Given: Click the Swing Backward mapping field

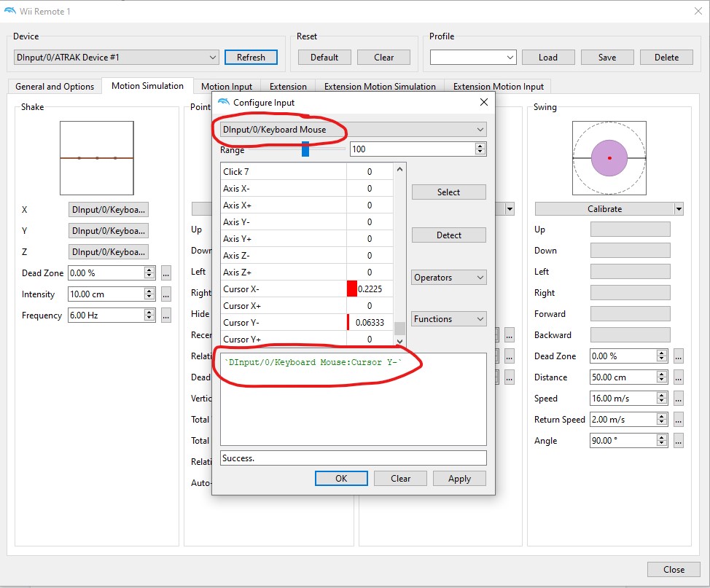Looking at the screenshot, I should tap(631, 335).
